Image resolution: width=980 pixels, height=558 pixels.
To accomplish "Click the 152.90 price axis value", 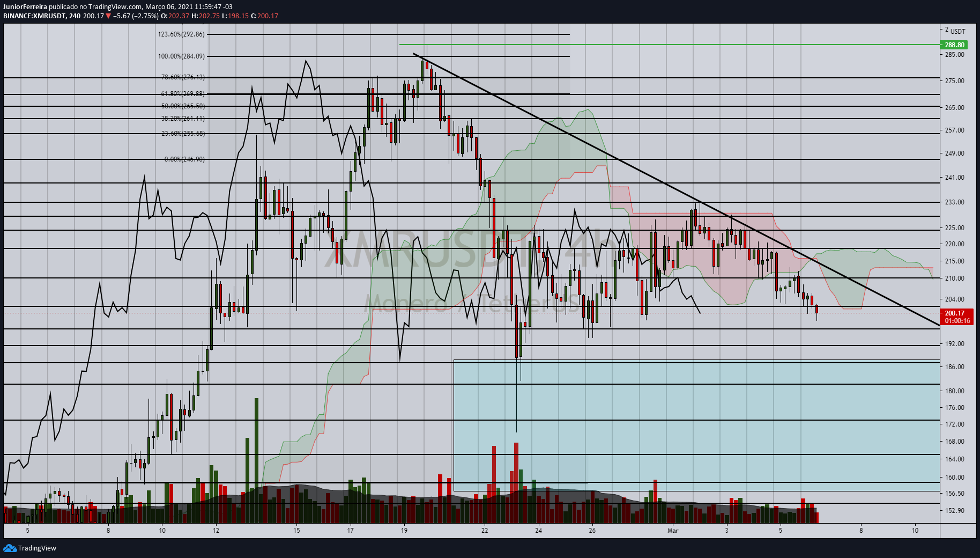I will pos(954,511).
